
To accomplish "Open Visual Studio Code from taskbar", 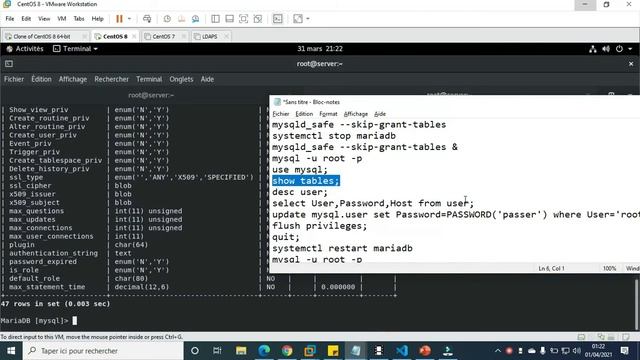I will (402, 351).
